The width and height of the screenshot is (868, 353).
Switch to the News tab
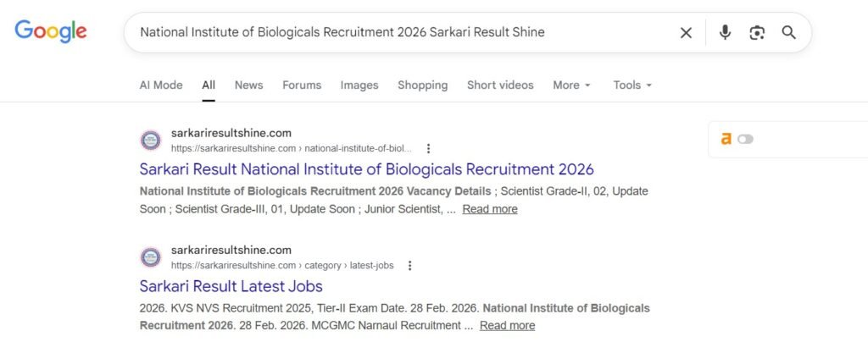tap(248, 85)
